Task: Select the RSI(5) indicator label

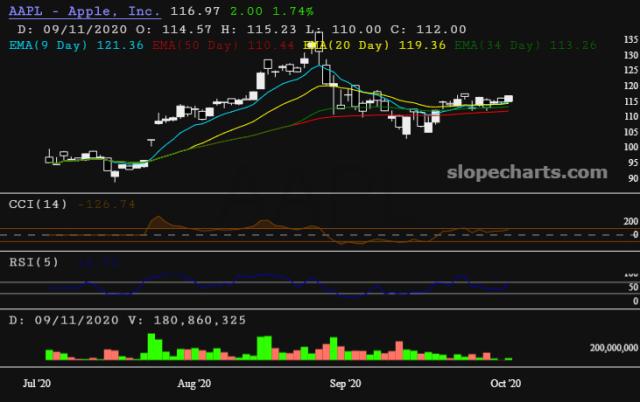Action: point(34,262)
